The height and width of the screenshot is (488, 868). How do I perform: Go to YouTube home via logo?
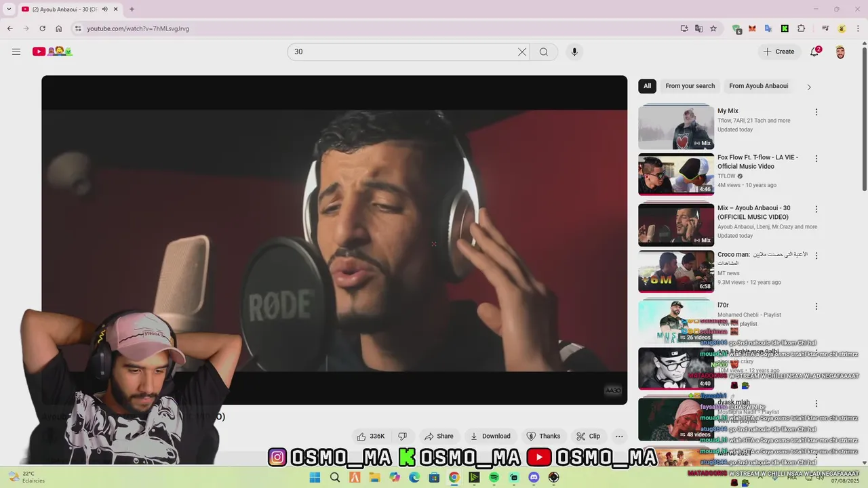[52, 52]
